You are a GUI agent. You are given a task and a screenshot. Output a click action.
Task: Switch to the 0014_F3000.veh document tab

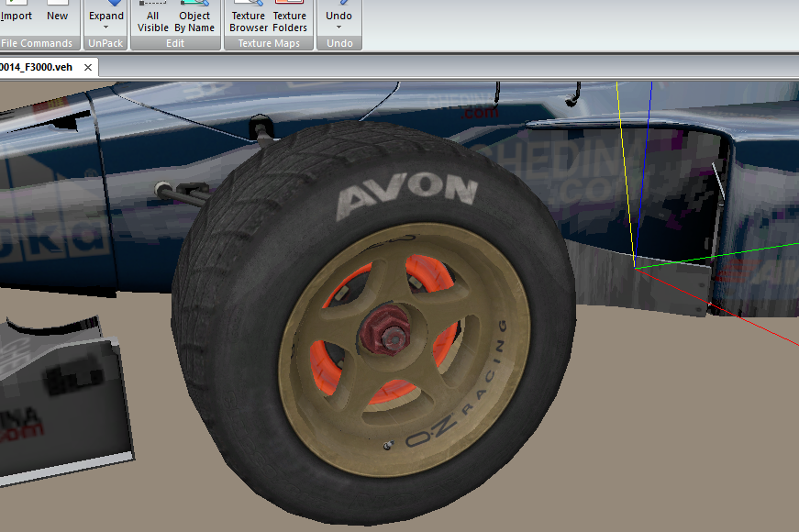point(37,67)
